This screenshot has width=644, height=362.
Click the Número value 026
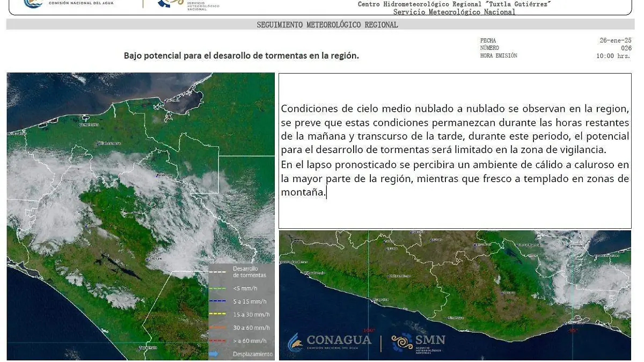(x=626, y=48)
